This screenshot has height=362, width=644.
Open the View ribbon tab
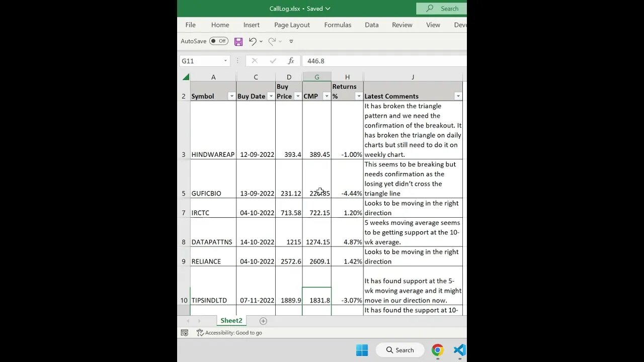(x=433, y=25)
